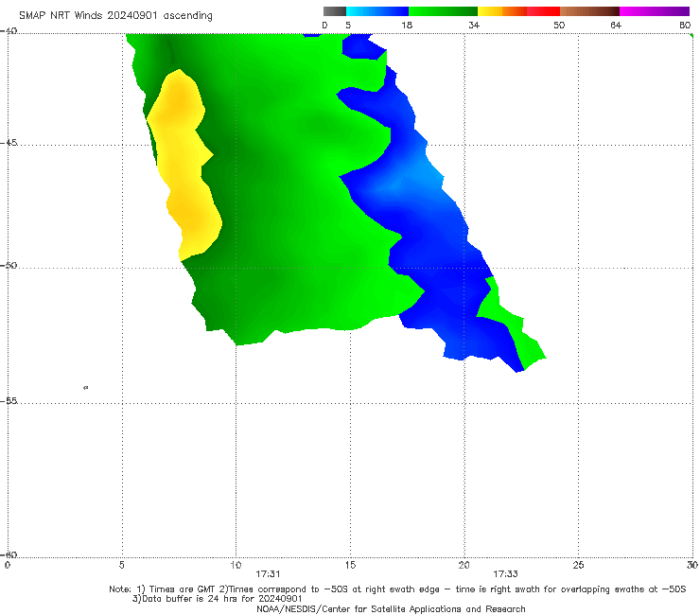Click the colorbar label '50'

pos(559,26)
